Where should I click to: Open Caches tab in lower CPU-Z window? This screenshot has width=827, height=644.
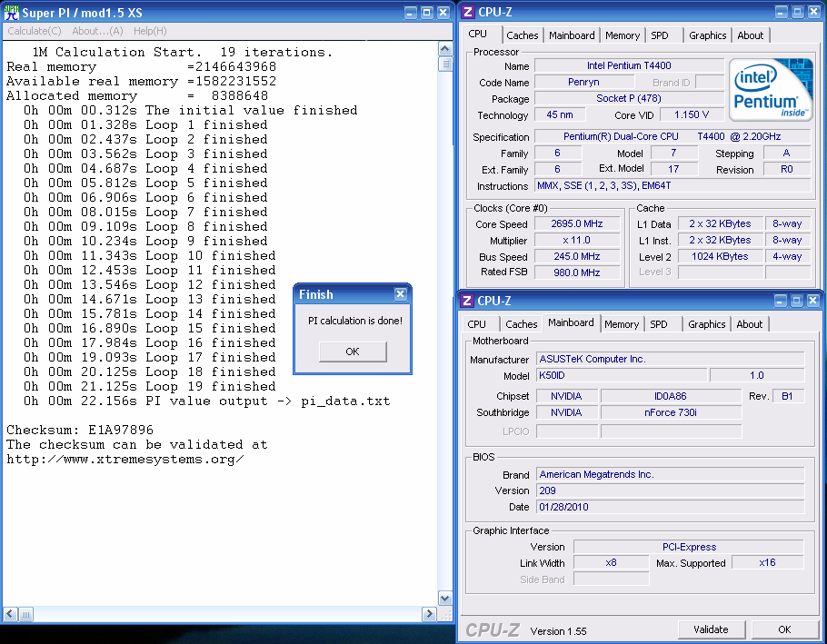(521, 324)
